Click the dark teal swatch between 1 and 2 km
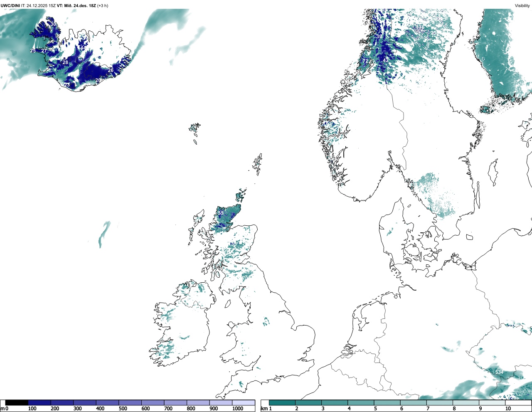The image size is (532, 412). click(282, 402)
